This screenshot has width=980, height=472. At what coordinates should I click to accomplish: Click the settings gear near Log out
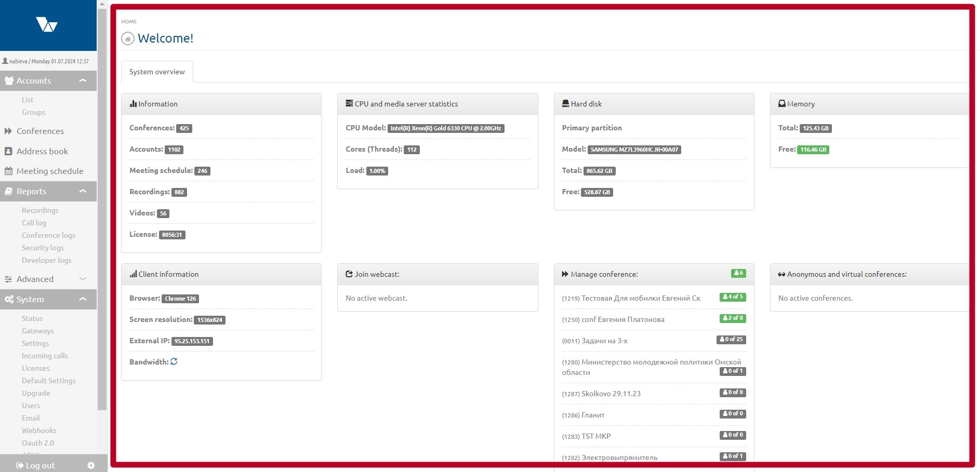91,465
